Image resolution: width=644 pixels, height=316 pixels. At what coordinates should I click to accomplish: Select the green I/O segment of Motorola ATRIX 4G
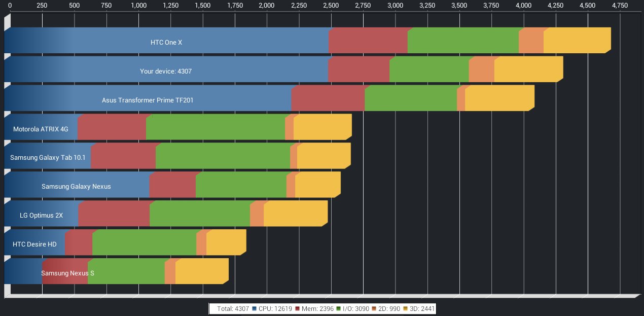coord(216,127)
